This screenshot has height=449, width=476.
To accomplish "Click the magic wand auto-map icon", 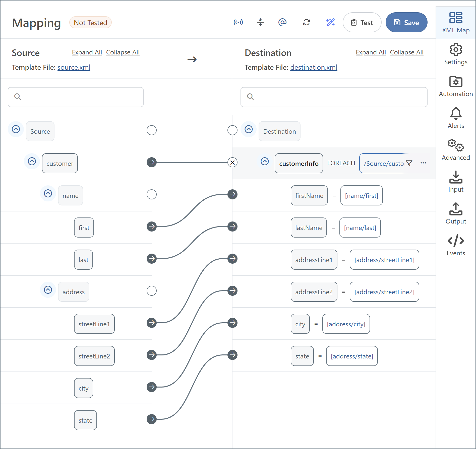I will point(330,23).
